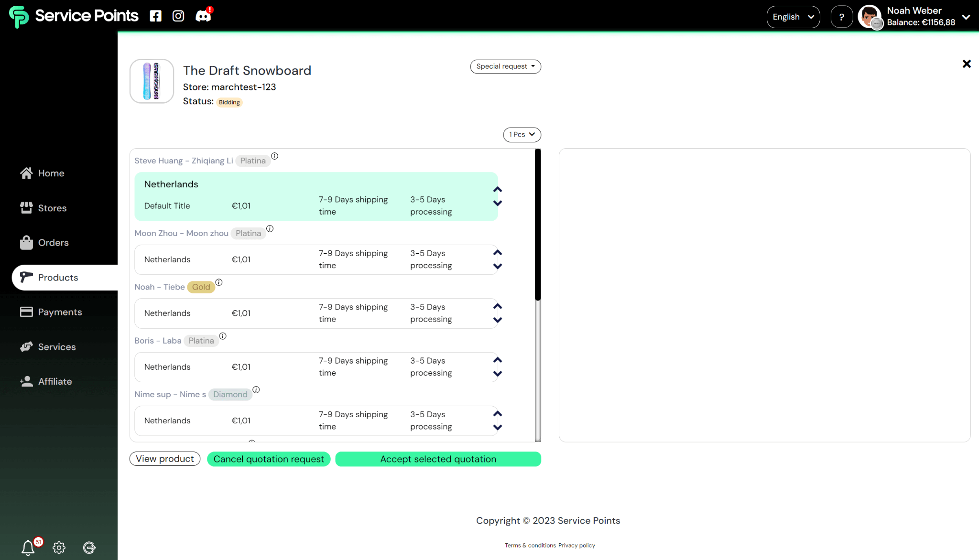Click the help question mark button
The height and width of the screenshot is (560, 979).
click(841, 17)
